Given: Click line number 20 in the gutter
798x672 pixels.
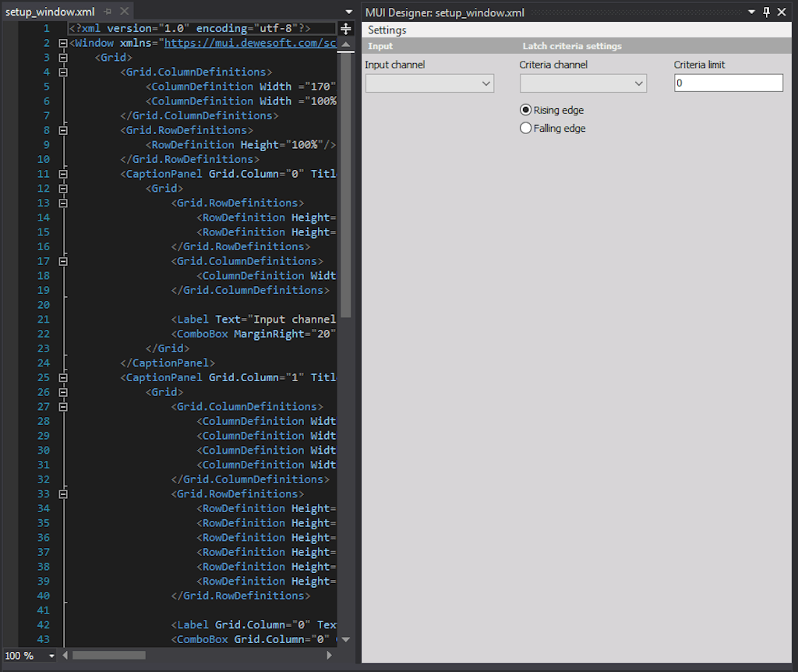Looking at the screenshot, I should point(44,305).
